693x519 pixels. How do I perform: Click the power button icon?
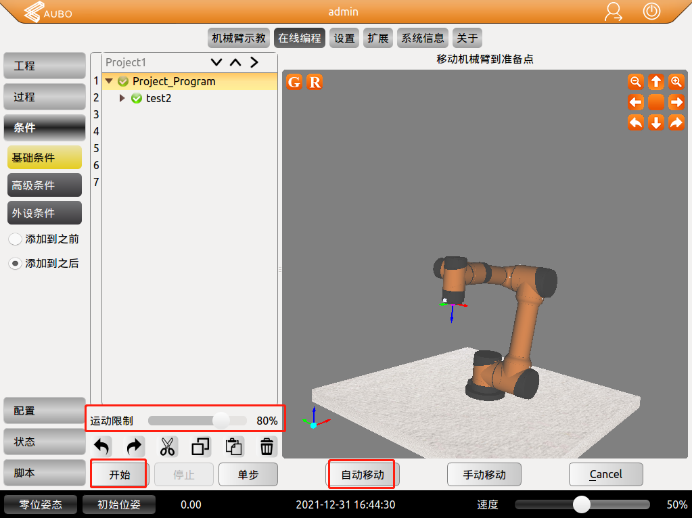pyautogui.click(x=651, y=11)
